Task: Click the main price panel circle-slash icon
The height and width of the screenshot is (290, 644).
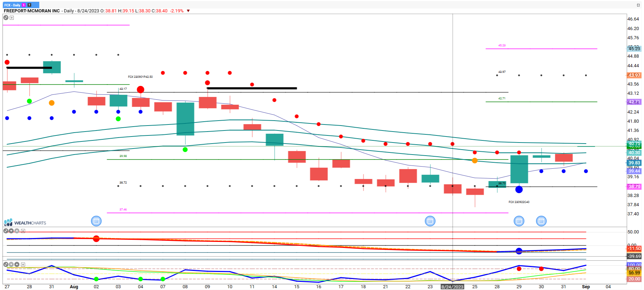Action: click(6, 18)
